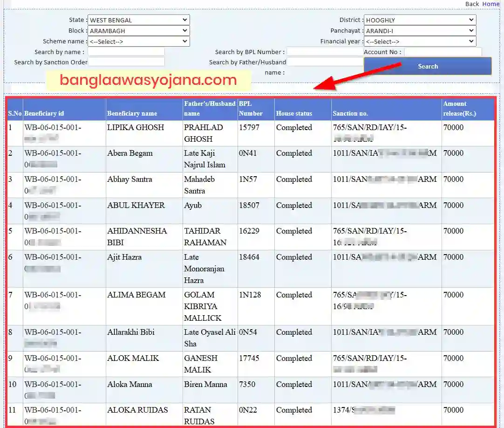504x428 pixels.
Task: Click the Beneficiary name column header
Action: 132,113
